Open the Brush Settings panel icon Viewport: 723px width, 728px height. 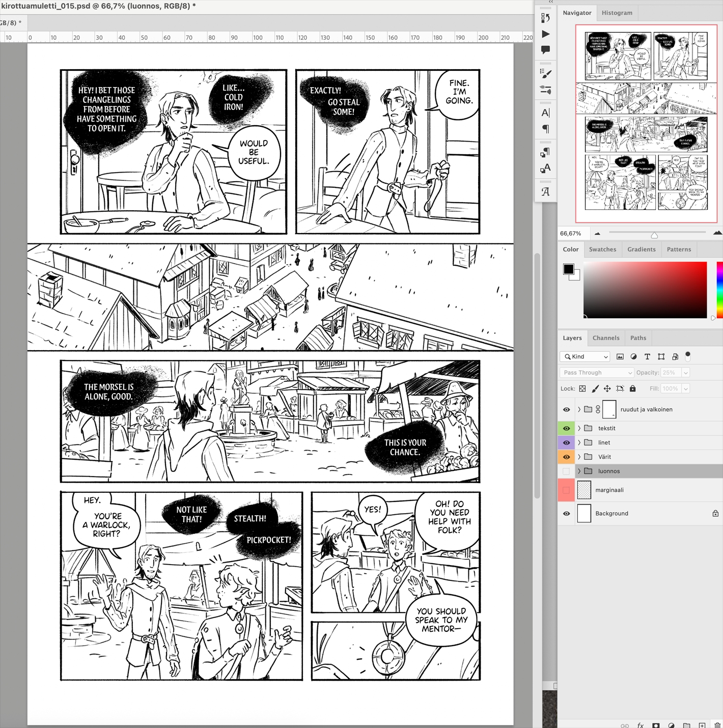coord(545,74)
